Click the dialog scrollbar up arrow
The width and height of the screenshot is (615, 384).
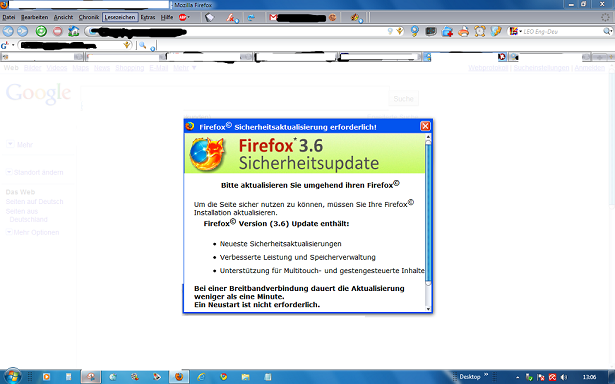coord(428,137)
